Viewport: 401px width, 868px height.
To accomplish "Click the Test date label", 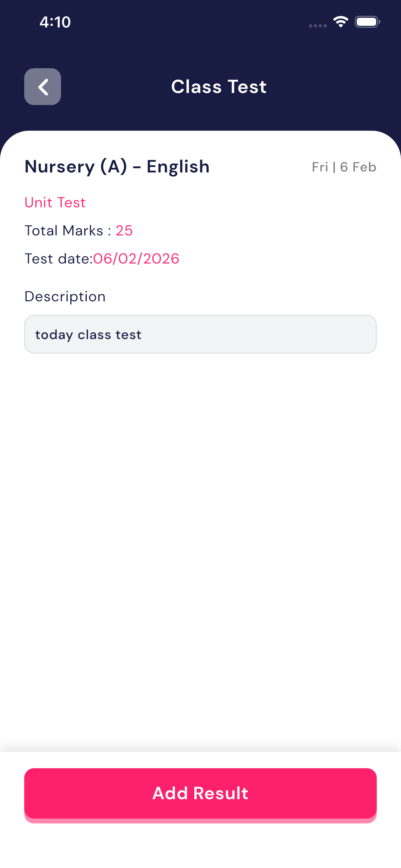I will click(x=58, y=259).
